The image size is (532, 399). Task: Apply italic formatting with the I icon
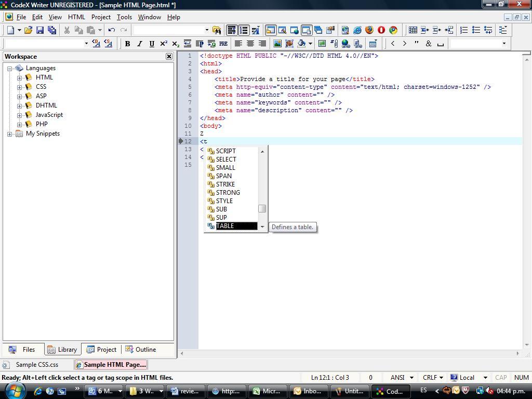pyautogui.click(x=139, y=44)
